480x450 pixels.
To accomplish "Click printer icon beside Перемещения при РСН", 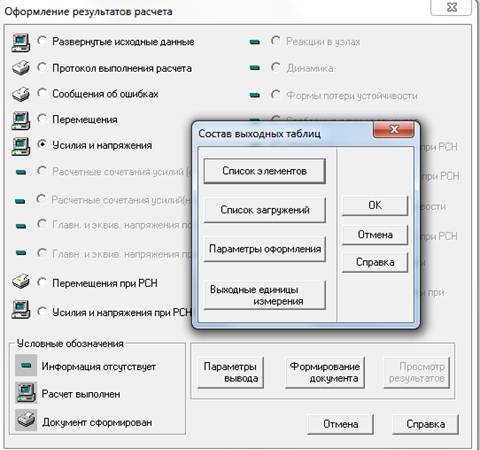I will (21, 281).
